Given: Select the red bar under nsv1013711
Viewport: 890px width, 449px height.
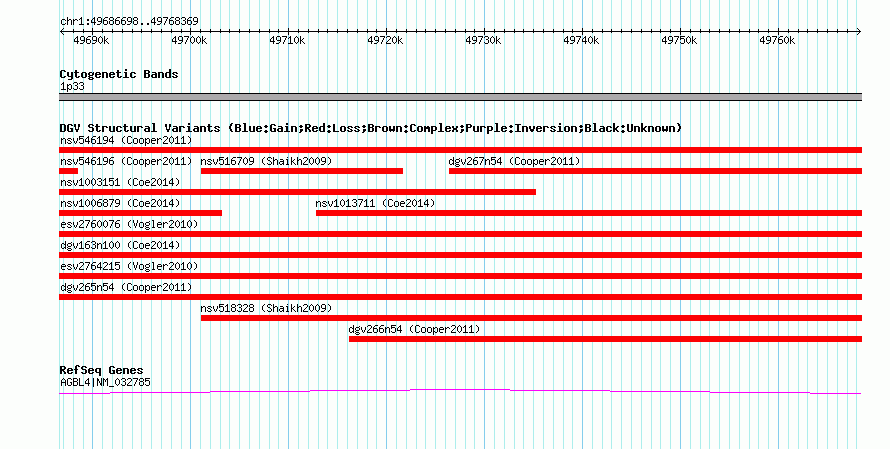Looking at the screenshot, I should click(589, 213).
